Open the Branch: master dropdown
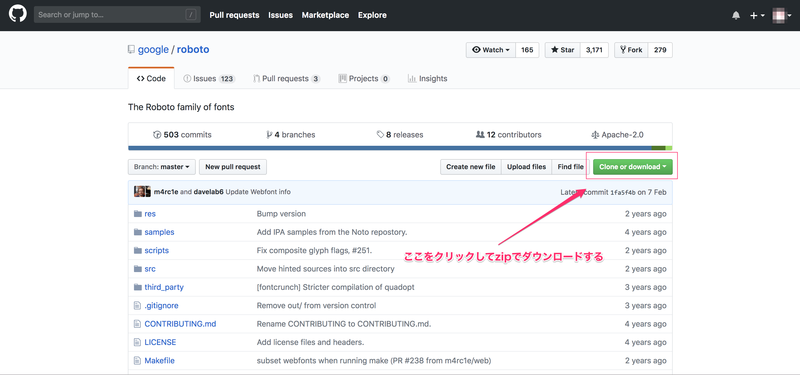Viewport: 800px width, 375px height. point(161,167)
